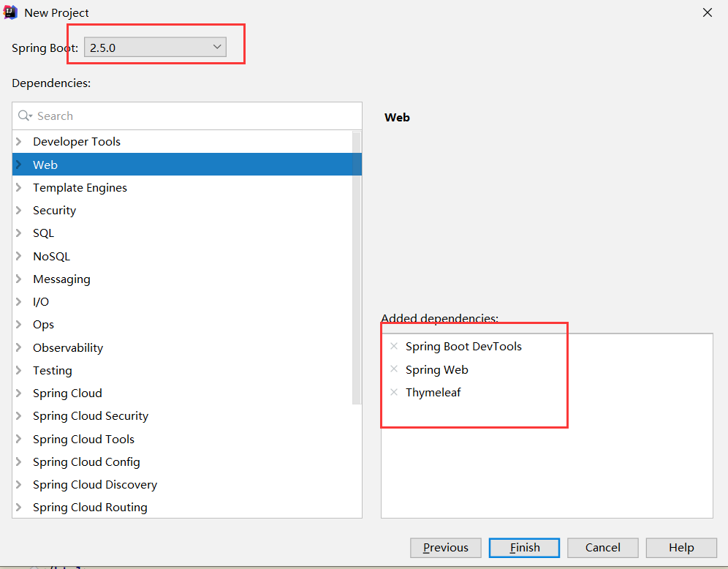
Task: Expand the Template Engines category
Action: 18,187
